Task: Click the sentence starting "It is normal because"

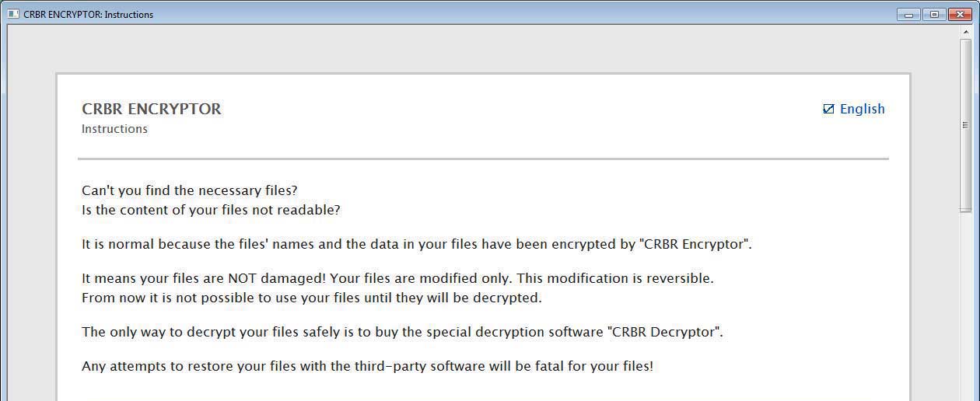Action: click(417, 244)
